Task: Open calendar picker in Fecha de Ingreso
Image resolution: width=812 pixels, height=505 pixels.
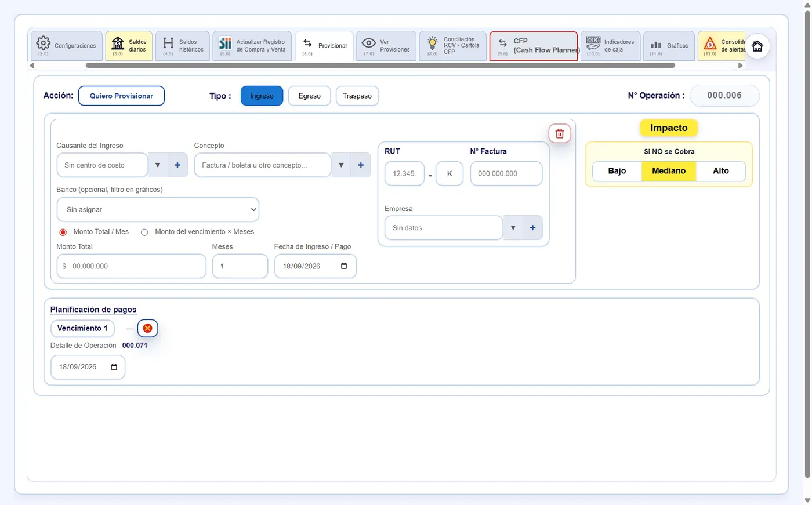Action: 344,266
